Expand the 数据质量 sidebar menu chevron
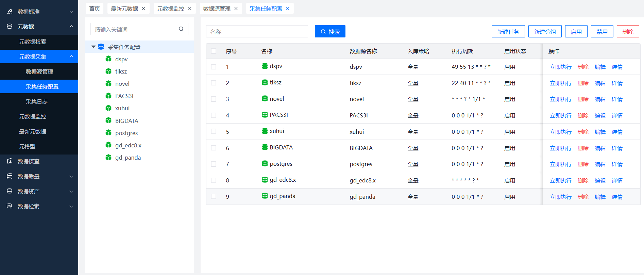Screen dimensions: 644x275 71,176
